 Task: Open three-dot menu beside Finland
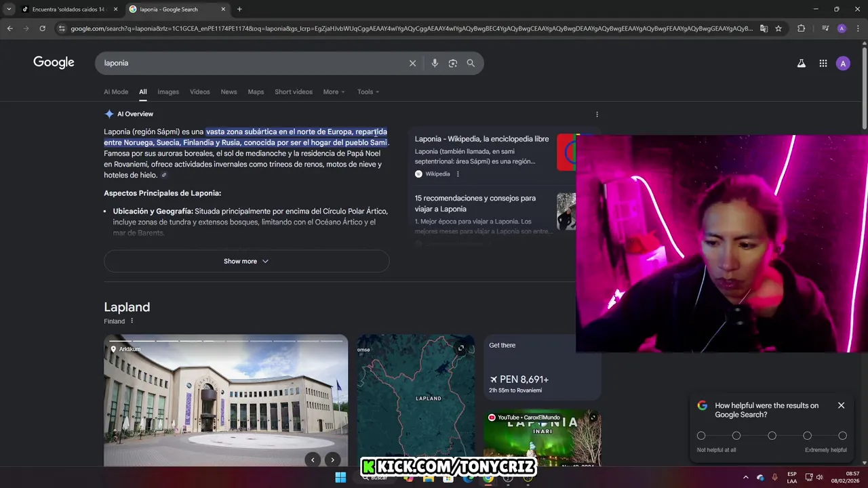132,321
